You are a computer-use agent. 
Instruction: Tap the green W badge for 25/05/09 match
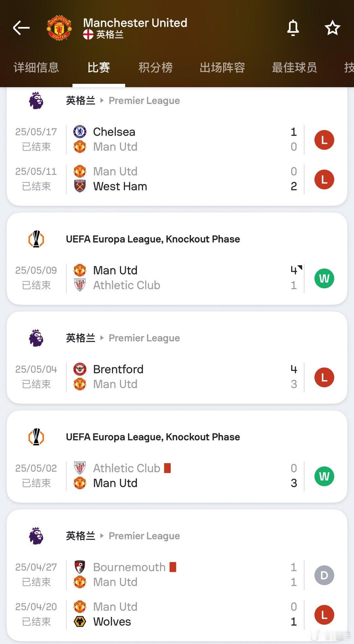[324, 278]
